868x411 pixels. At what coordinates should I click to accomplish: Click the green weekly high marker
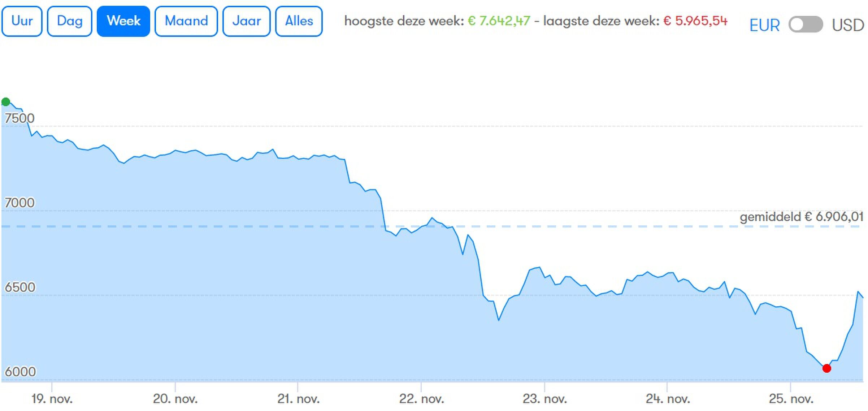(6, 102)
